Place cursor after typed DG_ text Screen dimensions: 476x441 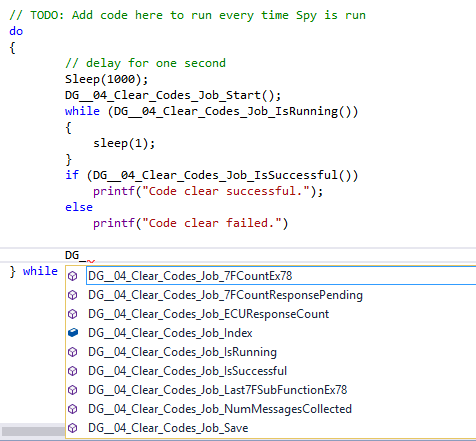[87, 255]
